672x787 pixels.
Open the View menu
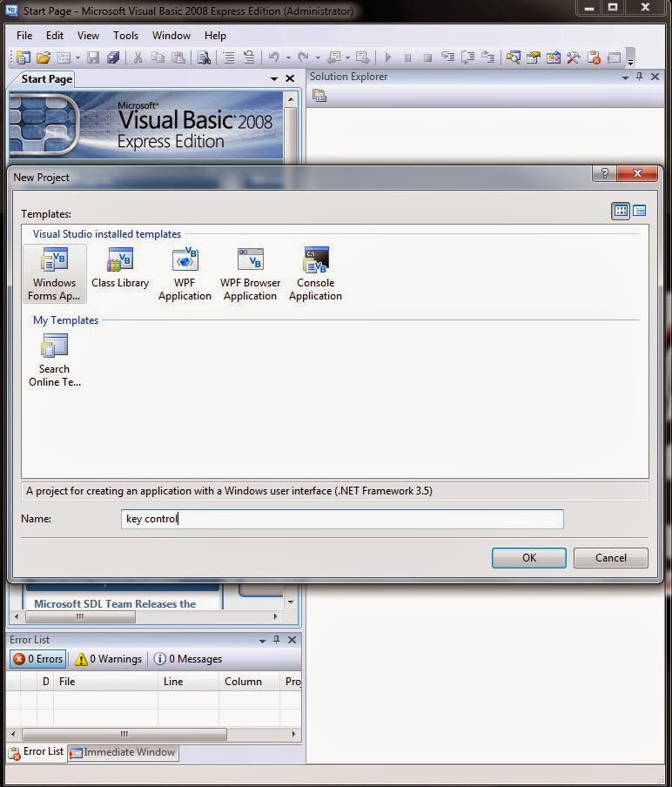(88, 36)
